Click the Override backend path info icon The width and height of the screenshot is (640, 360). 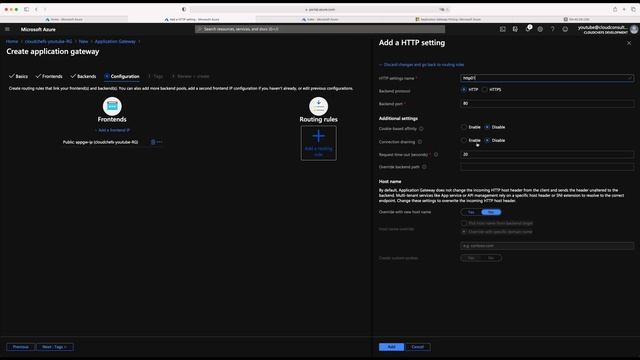tap(424, 167)
